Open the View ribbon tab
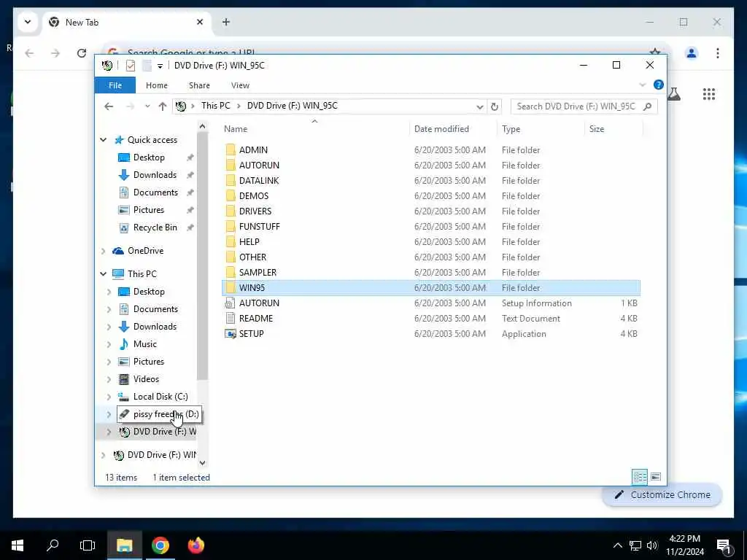The height and width of the screenshot is (560, 747). tap(240, 85)
